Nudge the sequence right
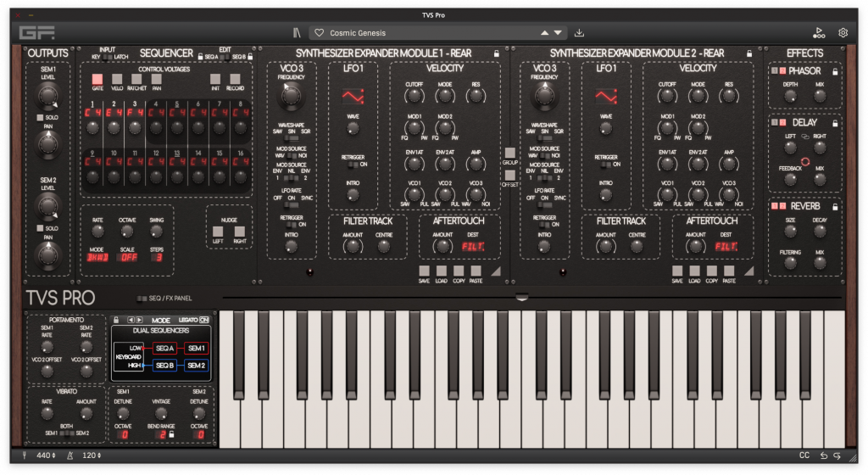 click(x=240, y=231)
